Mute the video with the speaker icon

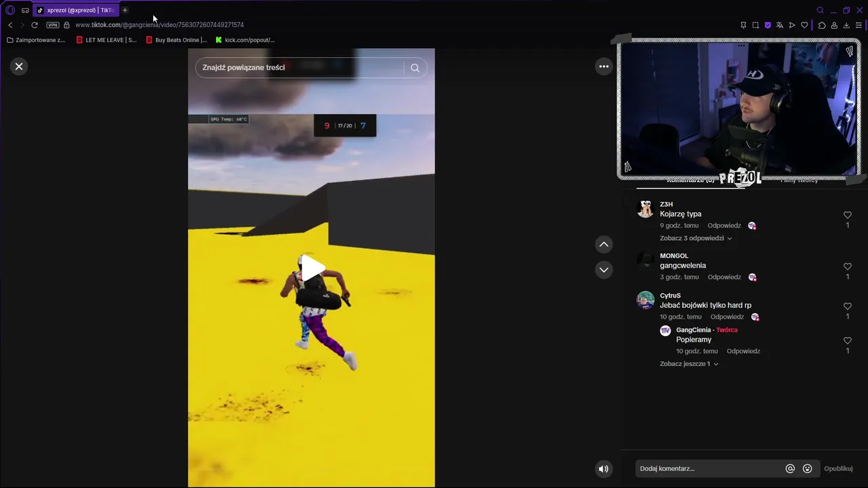coord(604,468)
